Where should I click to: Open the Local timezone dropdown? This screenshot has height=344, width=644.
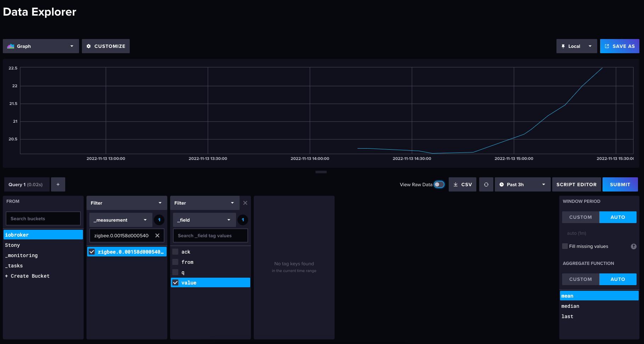coord(576,46)
